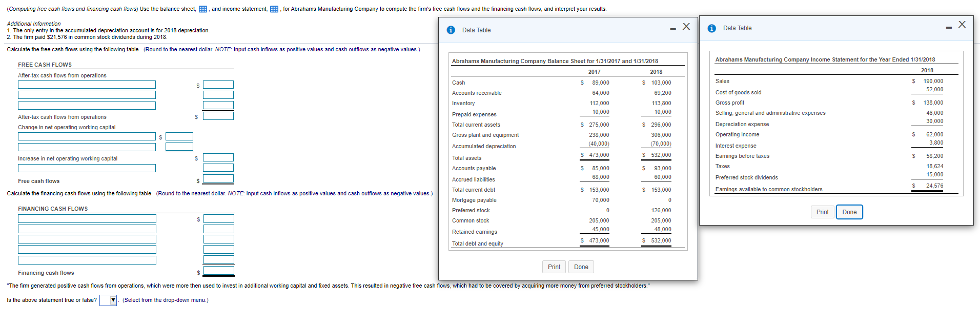Click Earnings available to common stockholders label
The height and width of the screenshot is (325, 980).
point(769,189)
